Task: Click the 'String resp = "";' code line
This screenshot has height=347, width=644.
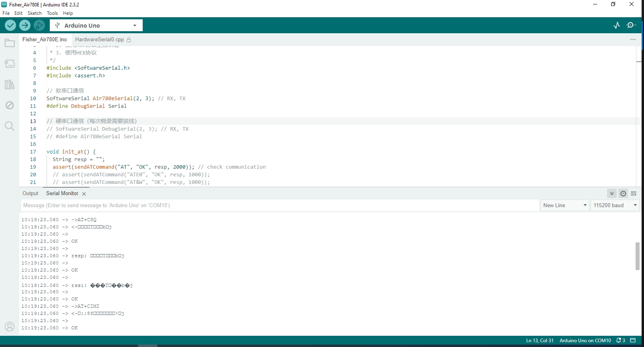Action: (79, 159)
